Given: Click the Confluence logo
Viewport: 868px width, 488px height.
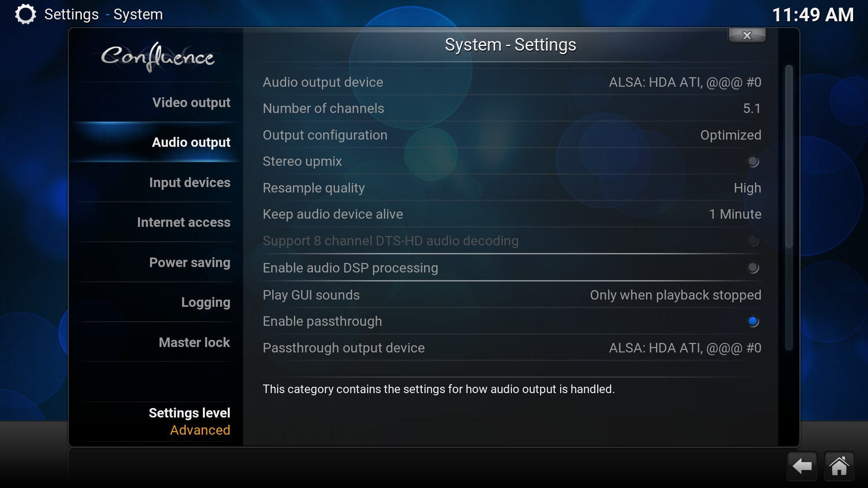Looking at the screenshot, I should [x=157, y=57].
